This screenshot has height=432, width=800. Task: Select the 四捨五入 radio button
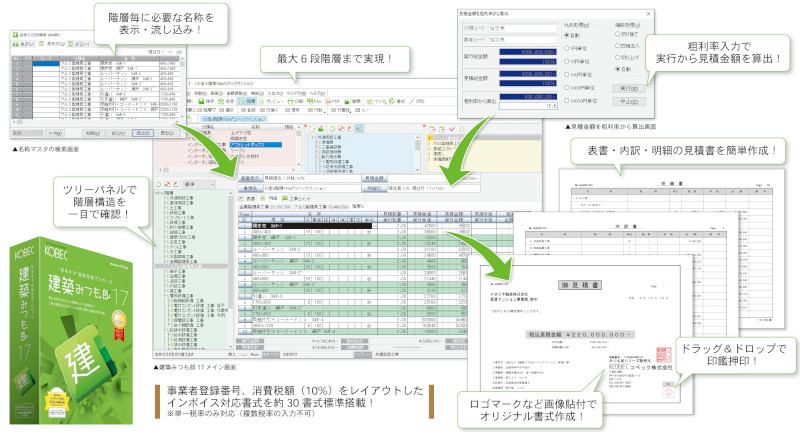[617, 46]
